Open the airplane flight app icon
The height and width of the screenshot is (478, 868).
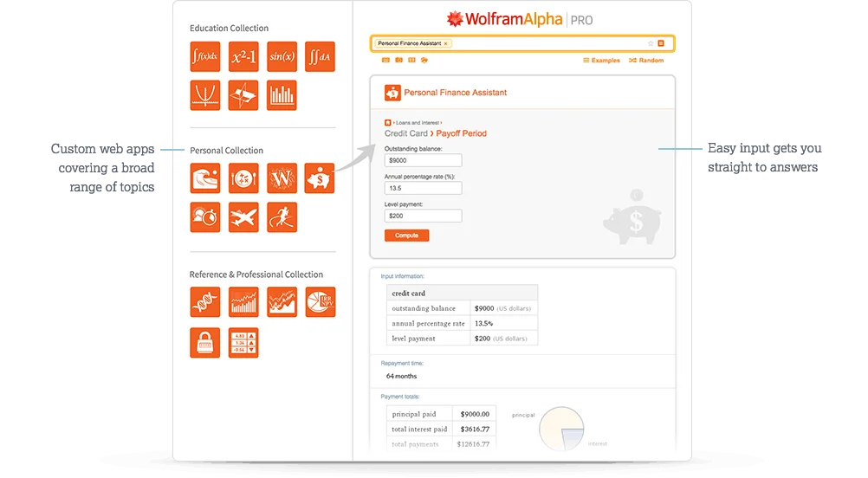(243, 216)
